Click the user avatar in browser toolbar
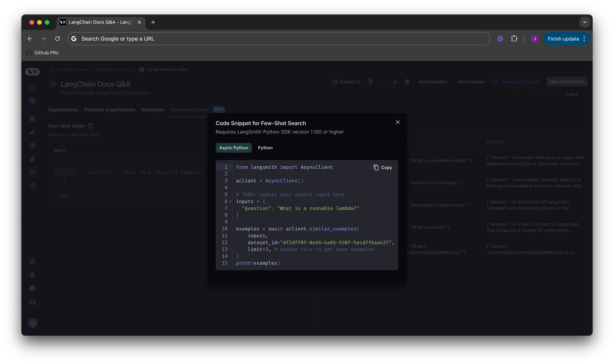Image resolution: width=614 pixels, height=364 pixels. pos(535,38)
